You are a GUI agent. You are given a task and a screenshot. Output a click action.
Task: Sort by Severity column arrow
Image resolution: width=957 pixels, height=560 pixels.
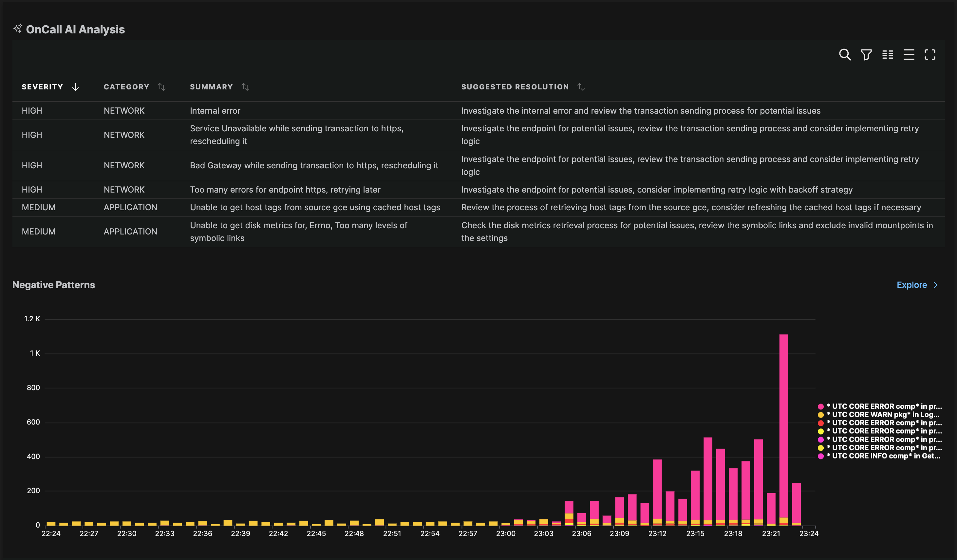coord(75,87)
